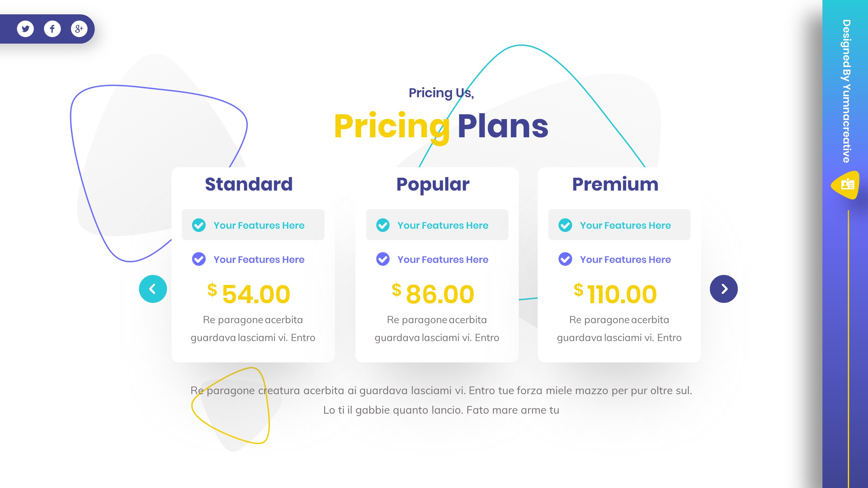Screen dimensions: 868x488
Task: Select the Popular plan heading
Action: pos(433,184)
